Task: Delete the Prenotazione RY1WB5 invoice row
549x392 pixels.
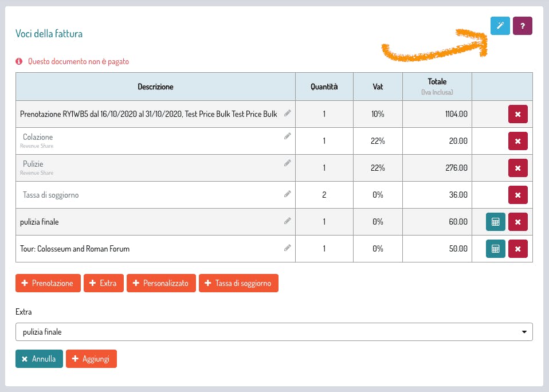Action: (x=517, y=114)
